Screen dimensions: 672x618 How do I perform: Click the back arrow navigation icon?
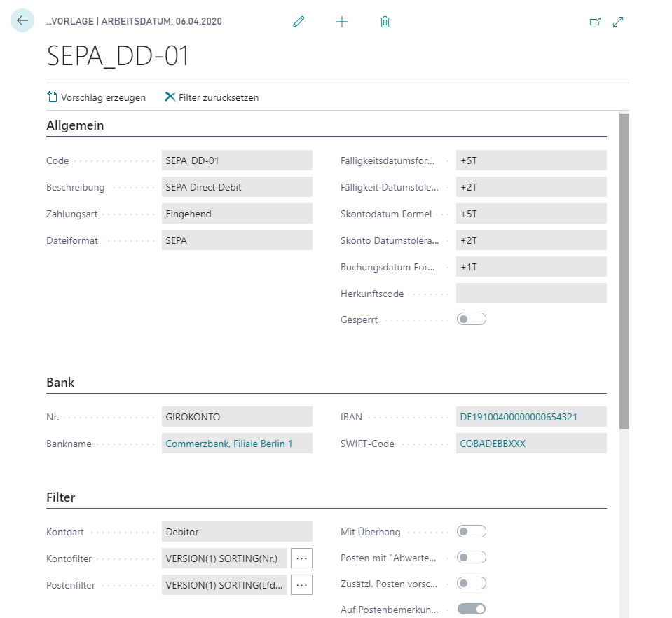21,20
